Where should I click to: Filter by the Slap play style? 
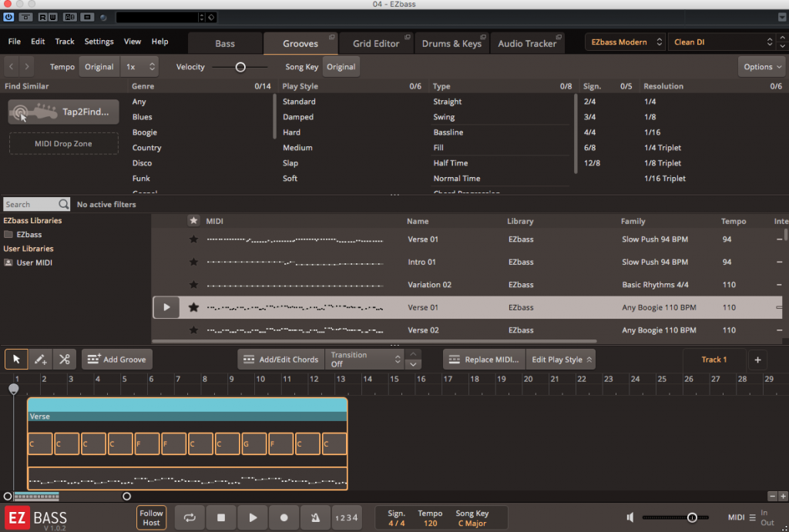pyautogui.click(x=290, y=163)
